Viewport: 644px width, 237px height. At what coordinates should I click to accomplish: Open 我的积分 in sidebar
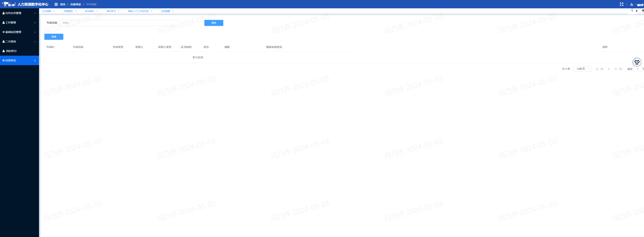coord(20,51)
